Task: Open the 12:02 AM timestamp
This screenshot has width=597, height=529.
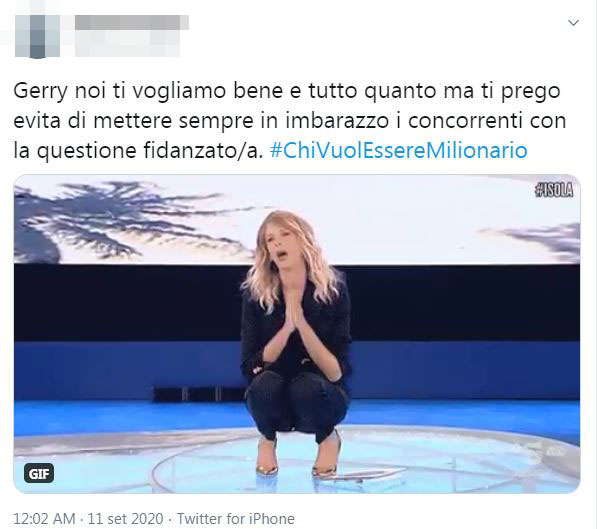Action: click(x=44, y=518)
